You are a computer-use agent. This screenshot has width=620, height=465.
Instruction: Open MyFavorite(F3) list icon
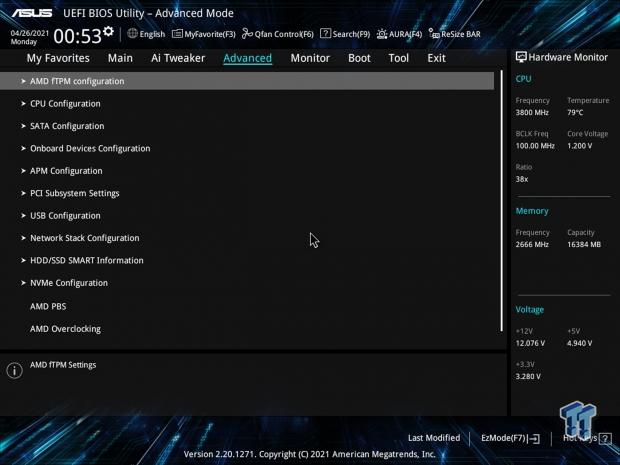pyautogui.click(x=177, y=34)
